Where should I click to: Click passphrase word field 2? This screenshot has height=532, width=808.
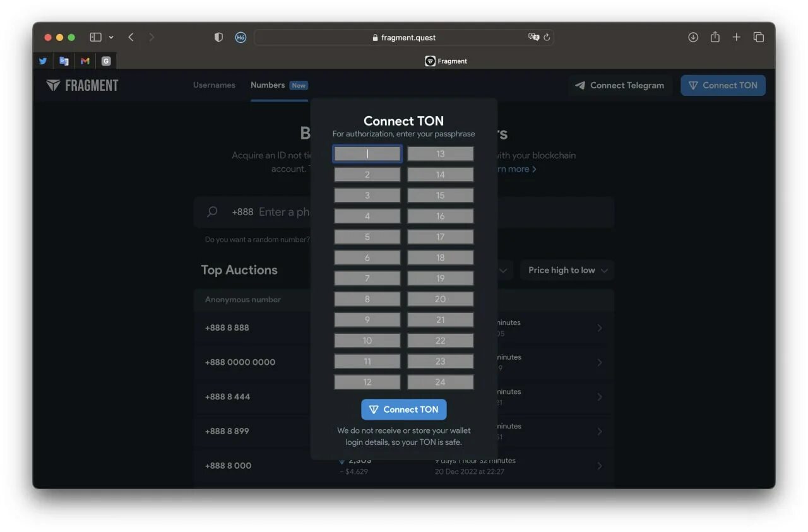click(x=367, y=175)
